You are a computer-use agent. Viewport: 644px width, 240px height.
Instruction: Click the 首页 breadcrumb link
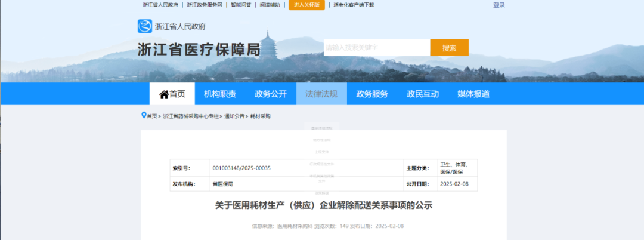[152, 116]
